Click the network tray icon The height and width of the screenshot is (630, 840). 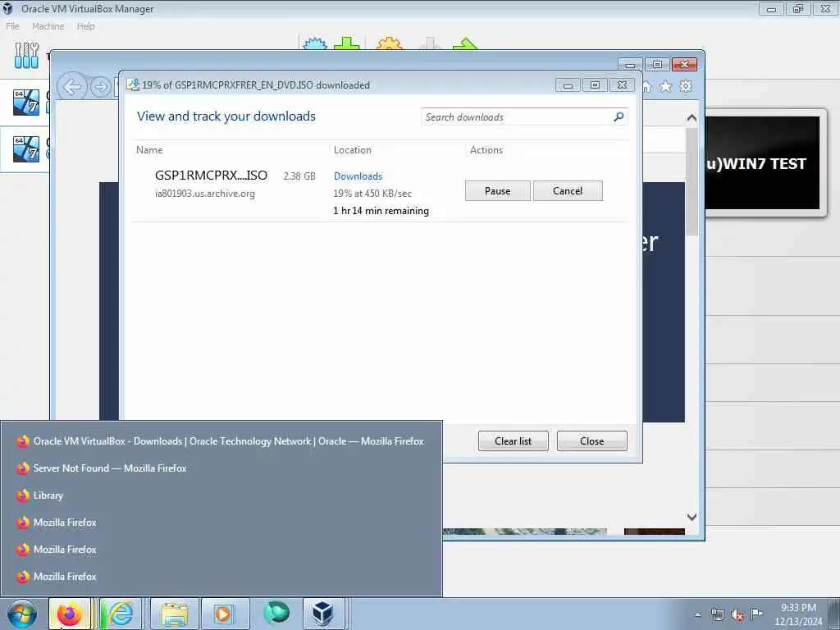[x=717, y=614]
